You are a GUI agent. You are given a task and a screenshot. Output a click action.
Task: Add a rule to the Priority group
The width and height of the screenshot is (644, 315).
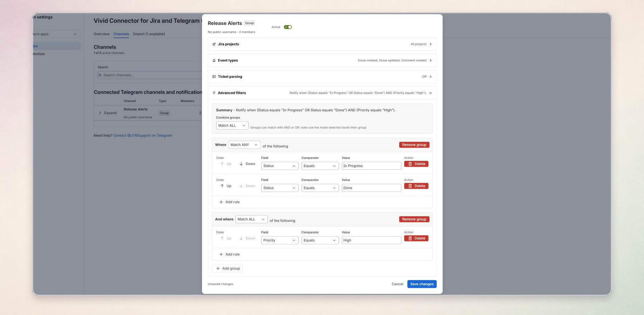pyautogui.click(x=229, y=255)
